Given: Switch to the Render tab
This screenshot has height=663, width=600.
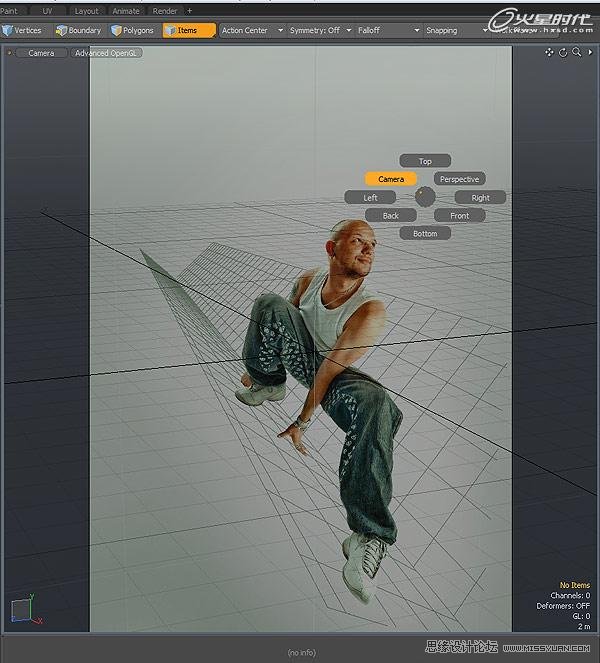Looking at the screenshot, I should point(165,11).
